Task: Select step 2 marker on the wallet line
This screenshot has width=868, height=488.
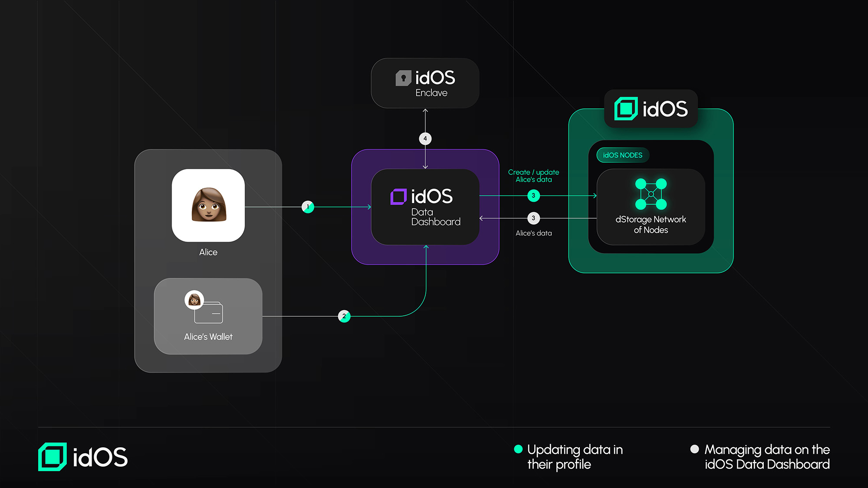Action: point(344,316)
